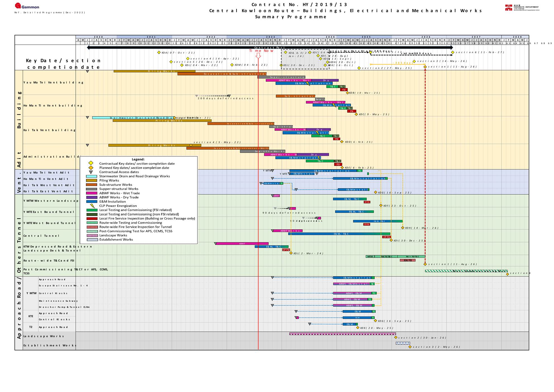
Task: Click the Landscape Works legend swatch
Action: [92, 235]
